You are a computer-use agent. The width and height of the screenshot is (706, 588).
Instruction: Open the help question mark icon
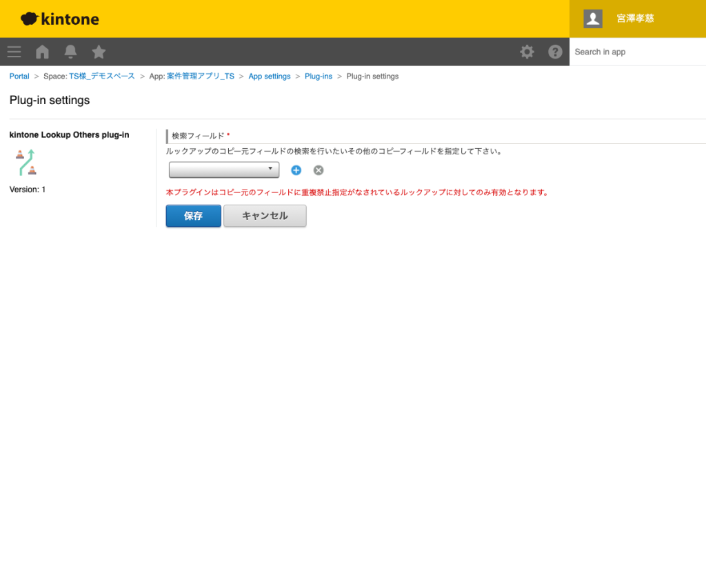click(x=555, y=52)
